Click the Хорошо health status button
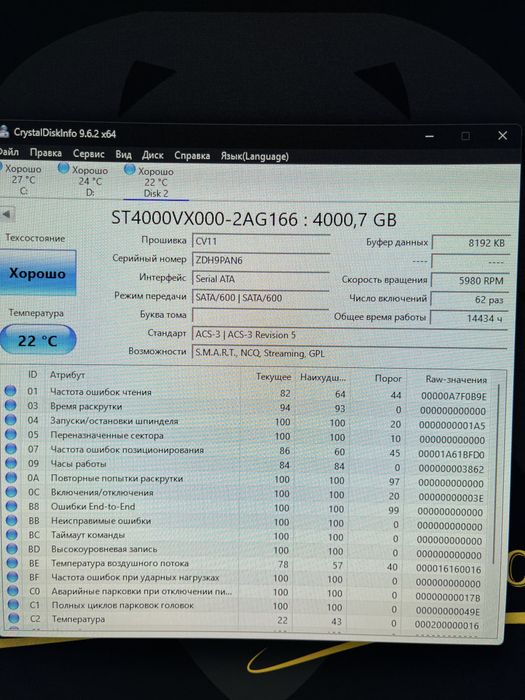The image size is (525, 700). coord(38,273)
